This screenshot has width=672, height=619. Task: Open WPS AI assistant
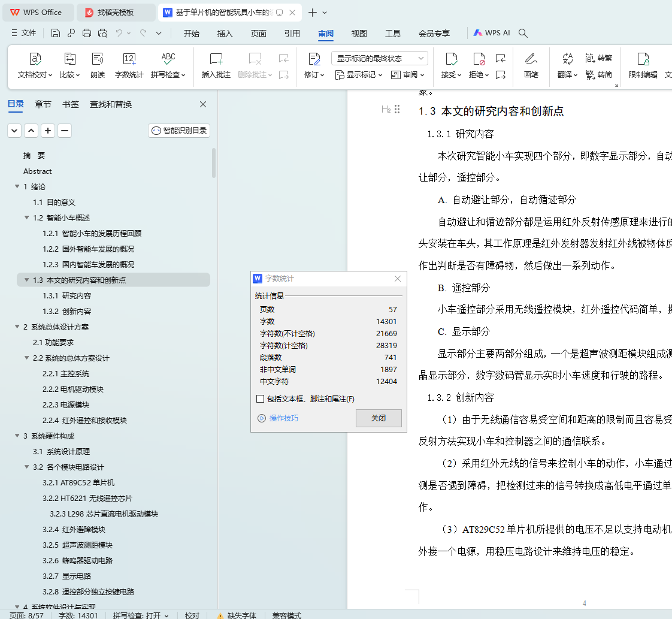[492, 33]
